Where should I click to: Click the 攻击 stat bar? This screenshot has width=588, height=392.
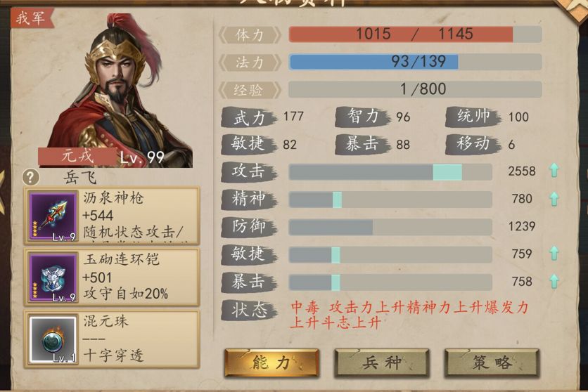[x=390, y=171]
